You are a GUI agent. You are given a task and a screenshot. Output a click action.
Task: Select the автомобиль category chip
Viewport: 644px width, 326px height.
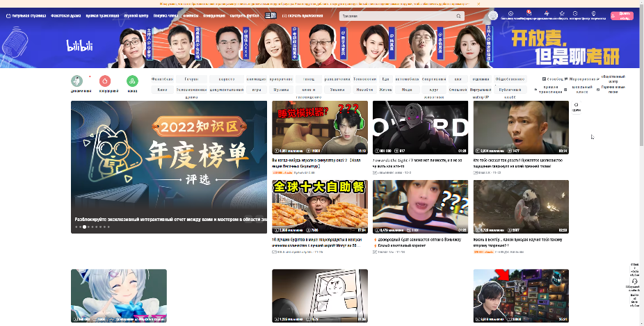pyautogui.click(x=407, y=79)
